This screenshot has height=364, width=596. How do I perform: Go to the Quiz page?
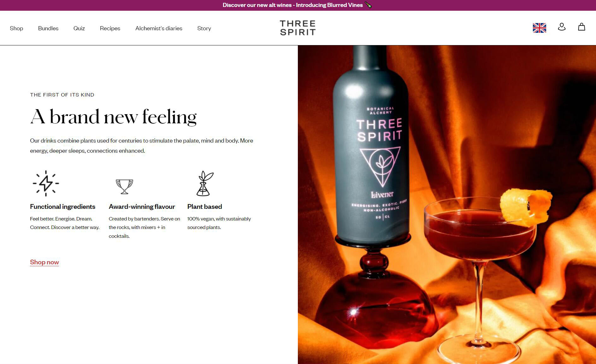(79, 28)
